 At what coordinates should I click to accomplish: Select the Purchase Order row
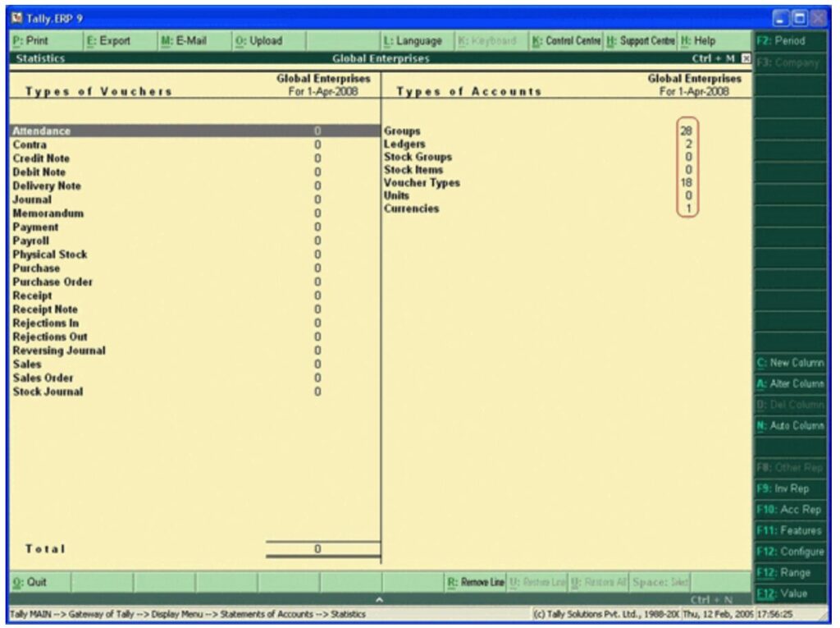(x=195, y=282)
